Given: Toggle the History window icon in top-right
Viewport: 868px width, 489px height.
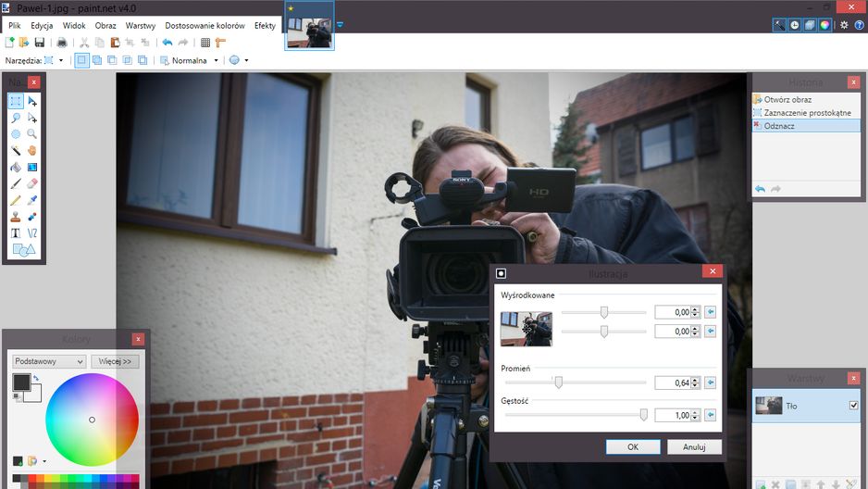Looking at the screenshot, I should [794, 25].
